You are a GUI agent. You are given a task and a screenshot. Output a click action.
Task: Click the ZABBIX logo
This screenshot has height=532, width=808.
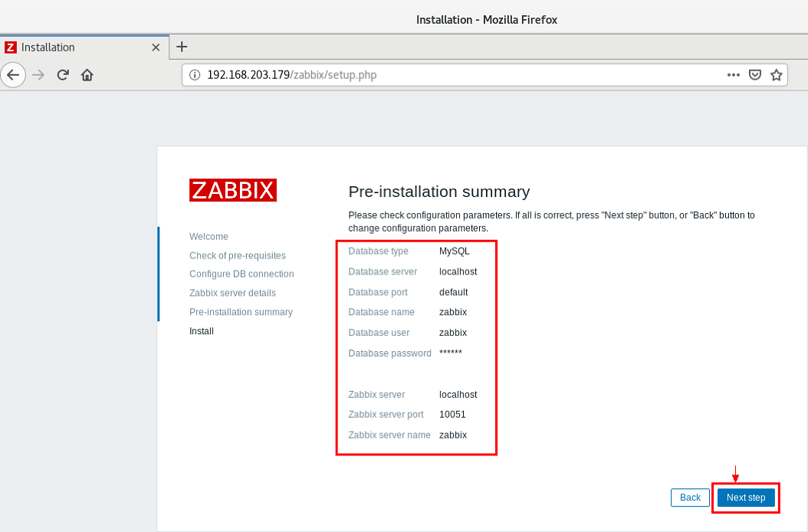coord(233,190)
